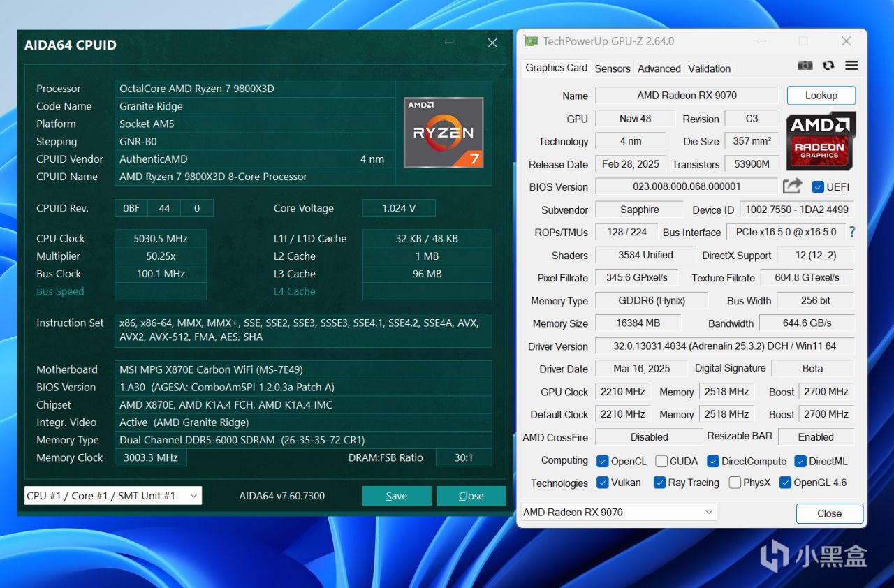Click the BIOS Version text field

point(686,186)
